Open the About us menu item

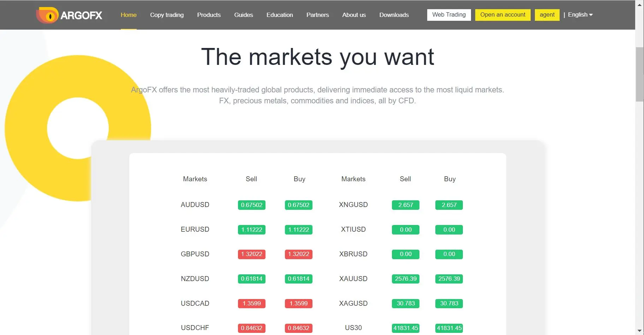[354, 15]
